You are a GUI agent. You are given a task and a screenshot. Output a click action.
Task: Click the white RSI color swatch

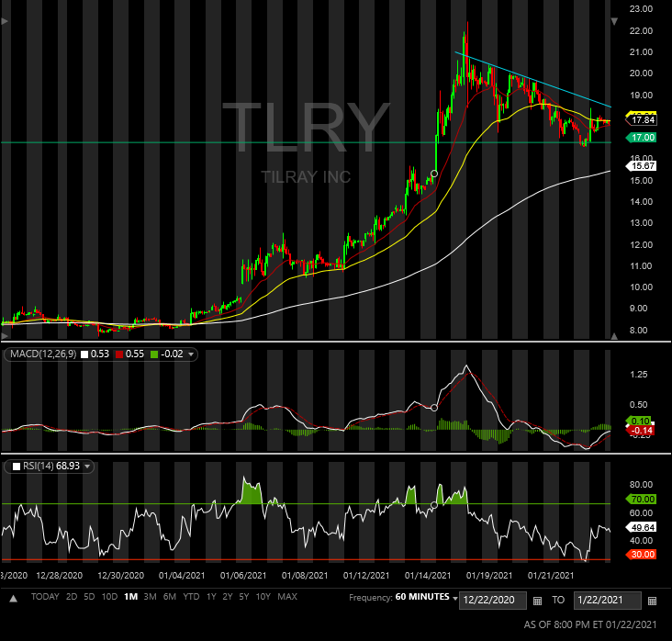[17, 467]
